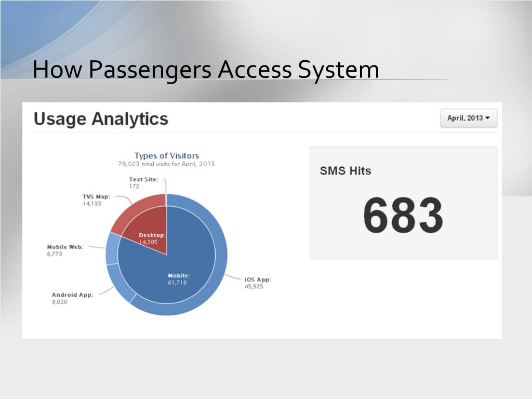Click the SMS Hits heading
532x399 pixels.
tap(345, 171)
